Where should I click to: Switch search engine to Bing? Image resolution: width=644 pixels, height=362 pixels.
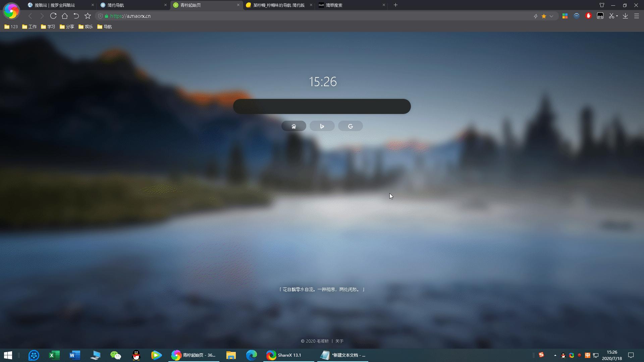[x=322, y=126]
